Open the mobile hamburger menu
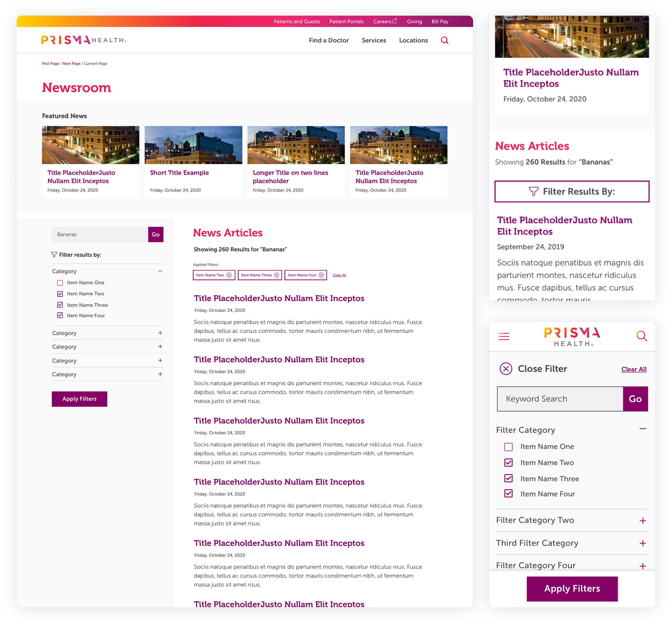This screenshot has height=625, width=672. coord(504,336)
